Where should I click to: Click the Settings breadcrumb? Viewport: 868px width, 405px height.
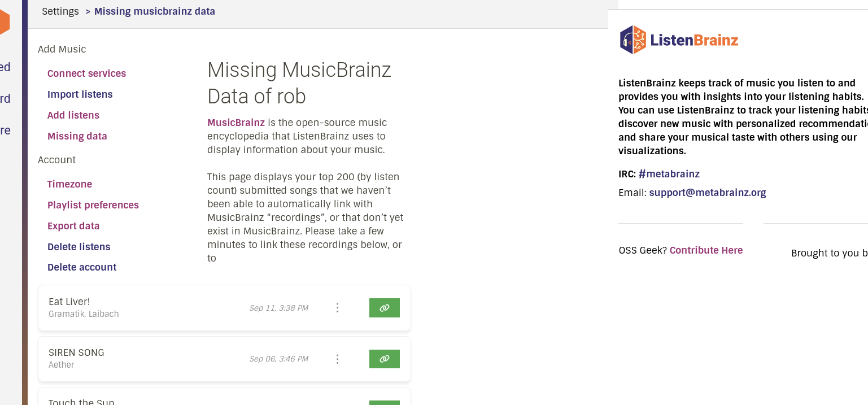[60, 11]
